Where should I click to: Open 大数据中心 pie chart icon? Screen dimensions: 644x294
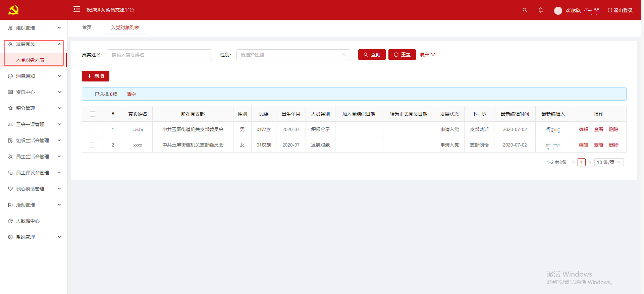pyautogui.click(x=10, y=221)
